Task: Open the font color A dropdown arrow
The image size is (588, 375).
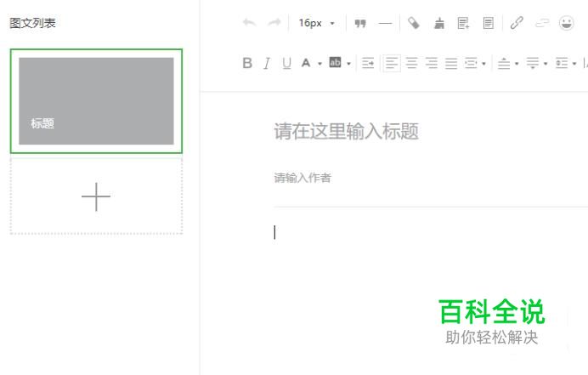Action: coord(319,64)
